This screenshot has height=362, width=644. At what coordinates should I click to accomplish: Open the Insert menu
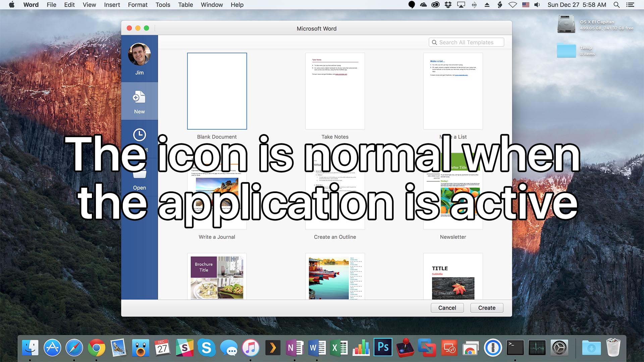point(112,5)
